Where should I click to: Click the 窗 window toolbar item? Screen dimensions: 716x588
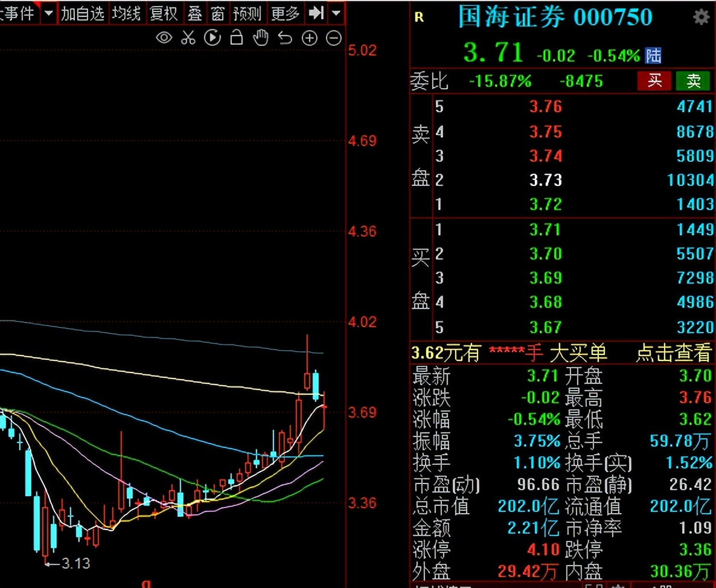coord(218,14)
